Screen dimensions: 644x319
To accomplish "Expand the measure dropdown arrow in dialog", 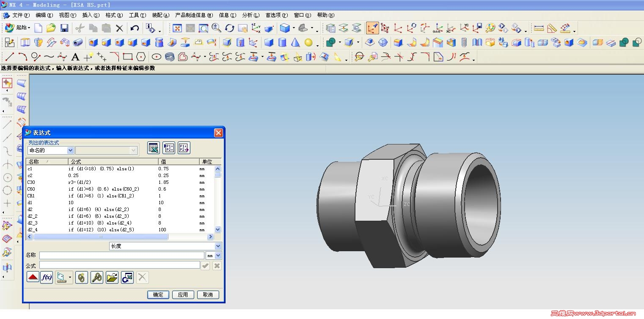I will click(x=70, y=278).
